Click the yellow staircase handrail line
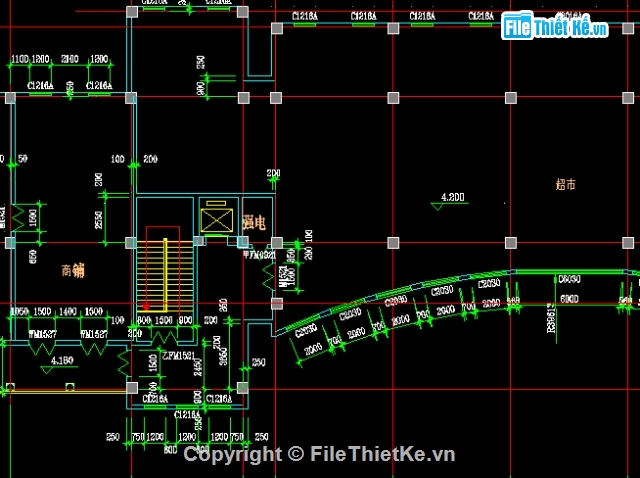640x478 pixels. [x=165, y=275]
